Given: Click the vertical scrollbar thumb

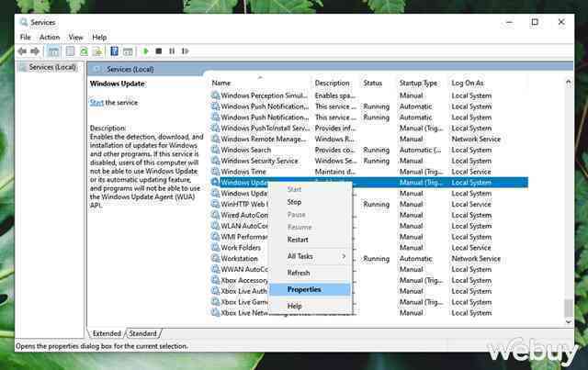Looking at the screenshot, I should 569,308.
